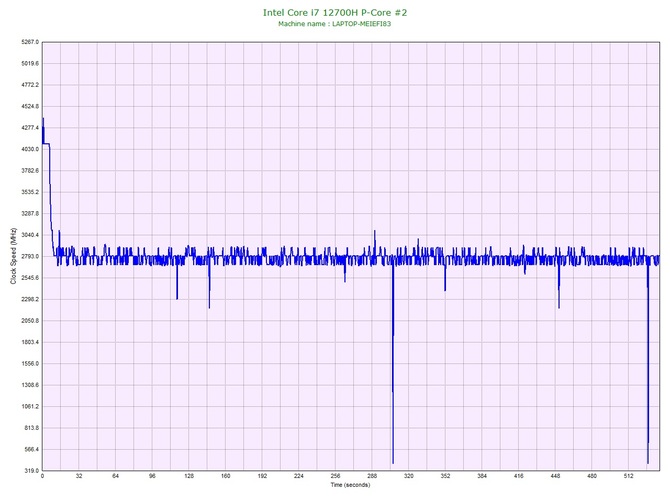
Task: Select the Y-axis value 1556.0
Action: click(x=30, y=364)
